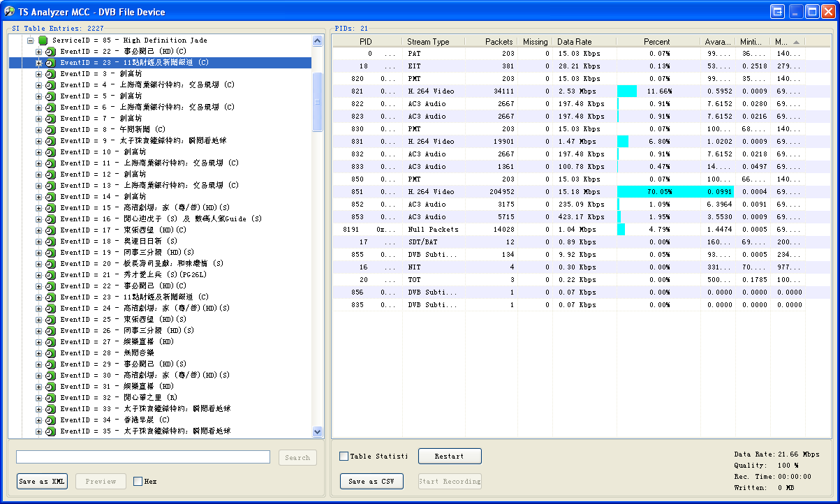Click the Save as XML button
Viewport: 840px width, 504px height.
tap(42, 481)
